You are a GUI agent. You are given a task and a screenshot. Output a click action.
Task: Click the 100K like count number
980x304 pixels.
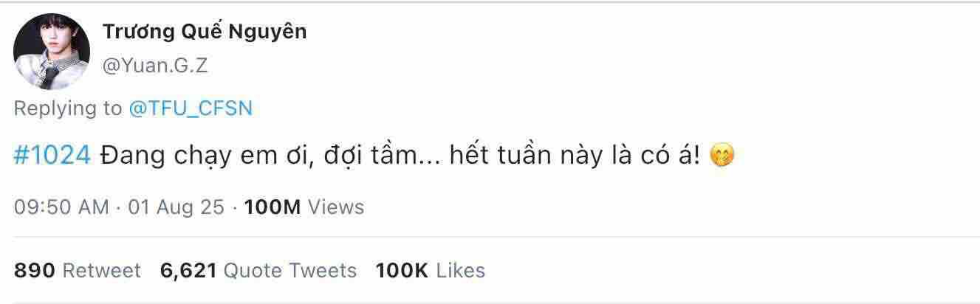point(402,271)
